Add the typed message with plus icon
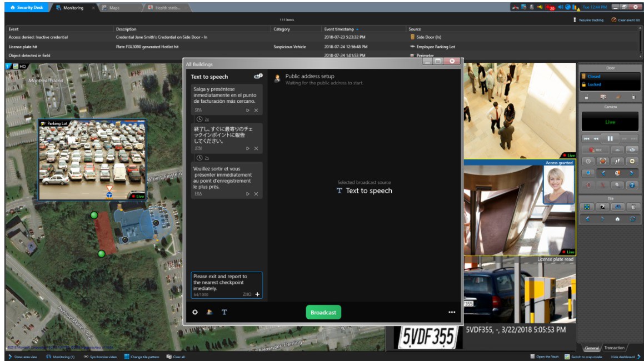 coord(257,294)
